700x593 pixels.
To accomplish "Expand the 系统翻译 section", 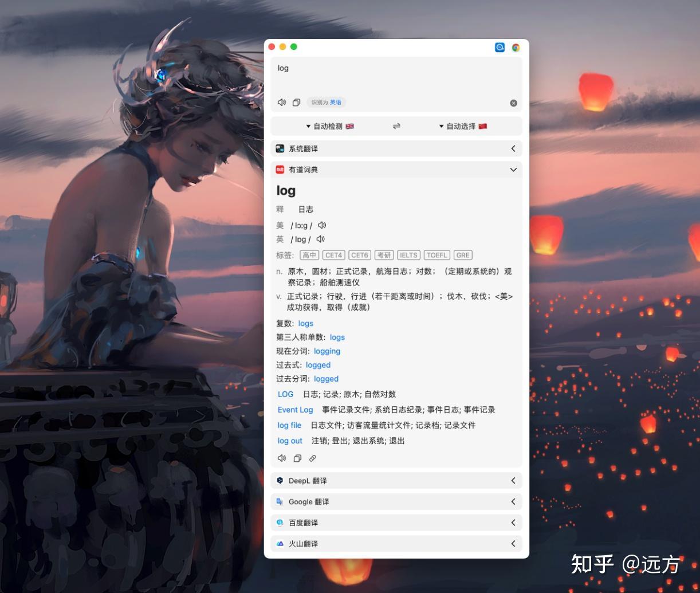I will 513,148.
